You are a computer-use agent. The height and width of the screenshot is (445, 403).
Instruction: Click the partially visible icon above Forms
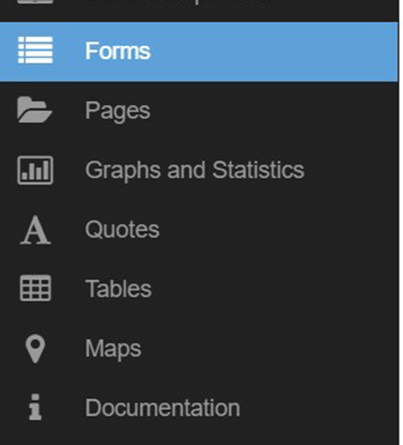pos(35,2)
